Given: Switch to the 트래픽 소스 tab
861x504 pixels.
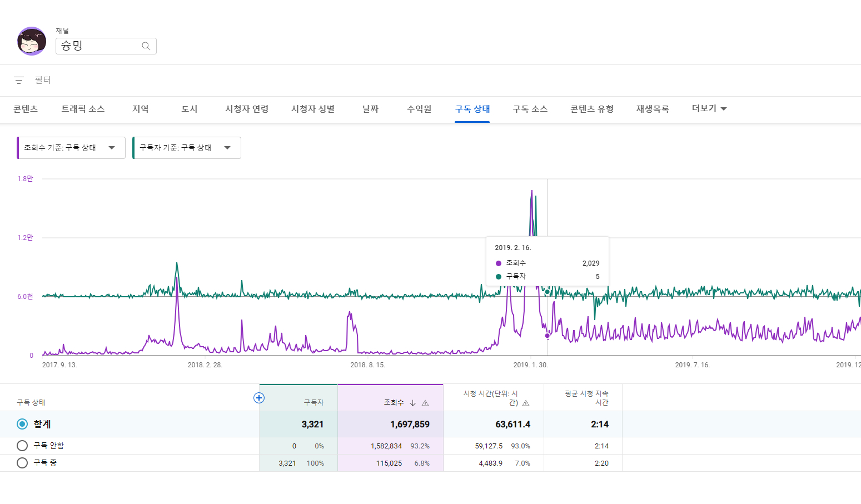Looking at the screenshot, I should coord(83,109).
